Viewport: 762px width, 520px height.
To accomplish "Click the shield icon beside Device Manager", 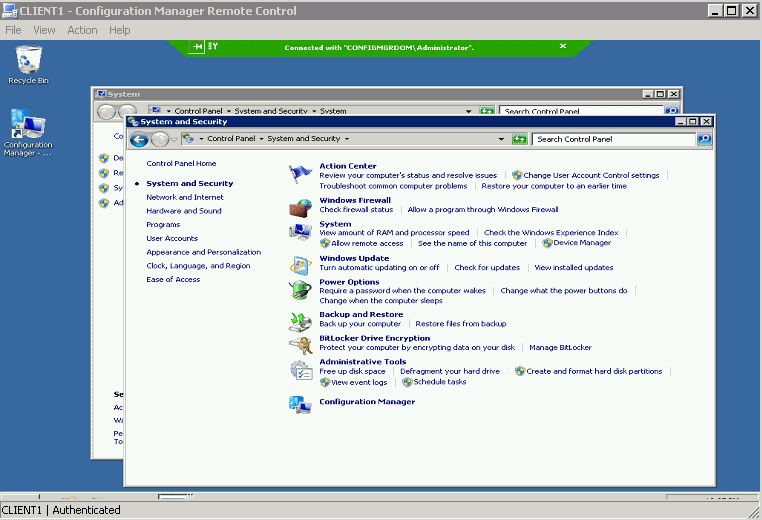I will pyautogui.click(x=548, y=243).
